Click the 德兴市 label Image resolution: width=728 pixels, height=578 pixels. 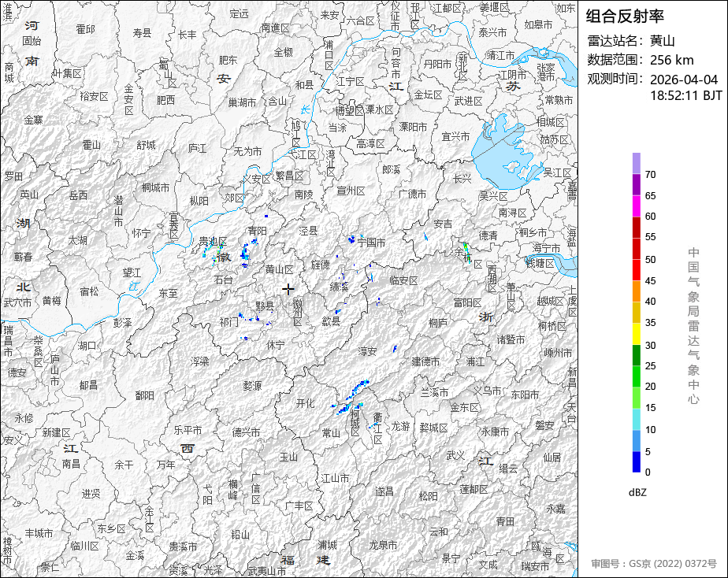pos(246,432)
